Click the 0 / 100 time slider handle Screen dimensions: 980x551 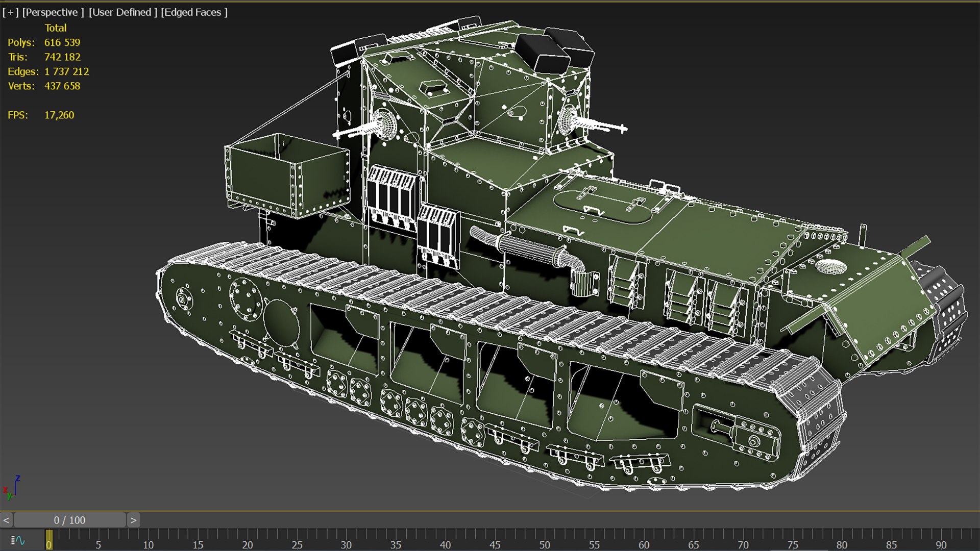pyautogui.click(x=69, y=520)
